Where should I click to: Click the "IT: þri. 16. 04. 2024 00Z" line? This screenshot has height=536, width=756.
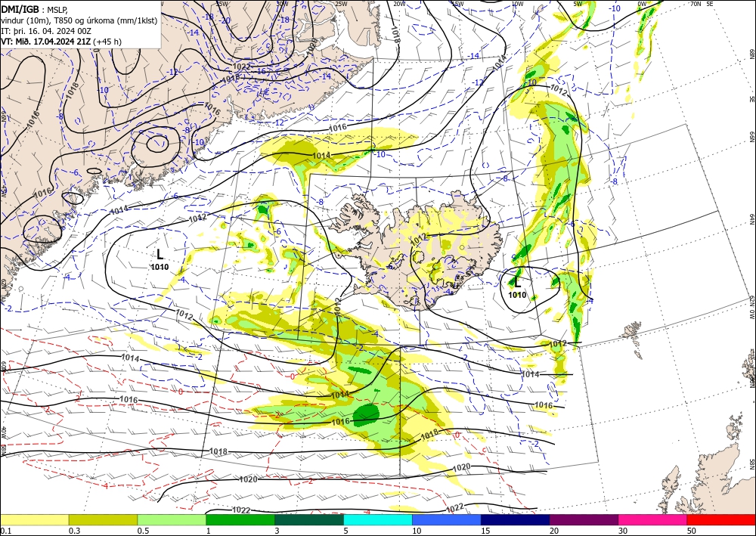pos(46,31)
